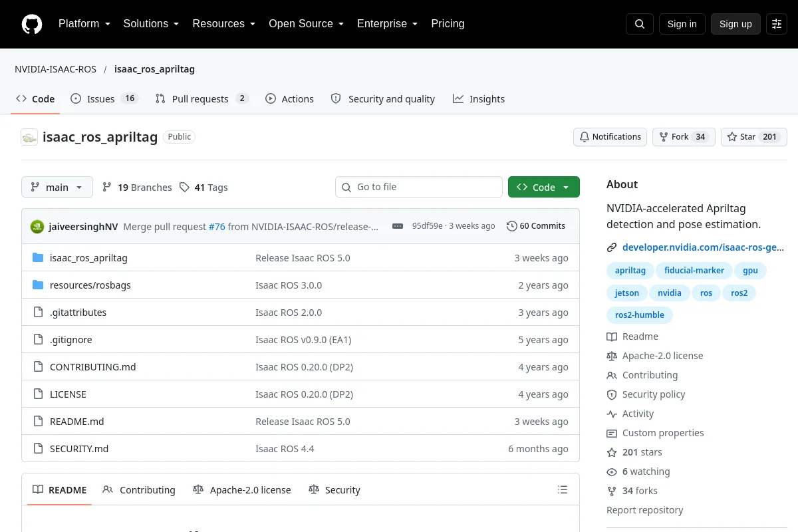Expand the Solutions menu
The image size is (798, 532).
pyautogui.click(x=151, y=24)
